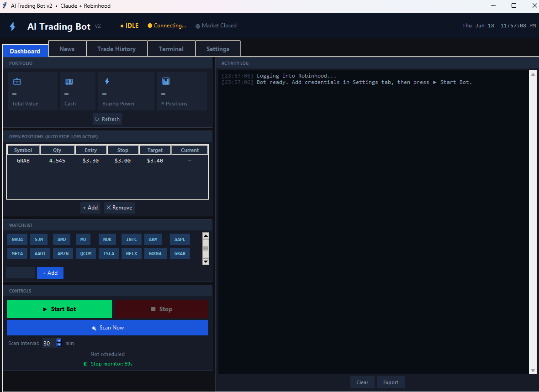Click the IDLE status label
Viewport: 539px width, 392px height.
point(132,26)
